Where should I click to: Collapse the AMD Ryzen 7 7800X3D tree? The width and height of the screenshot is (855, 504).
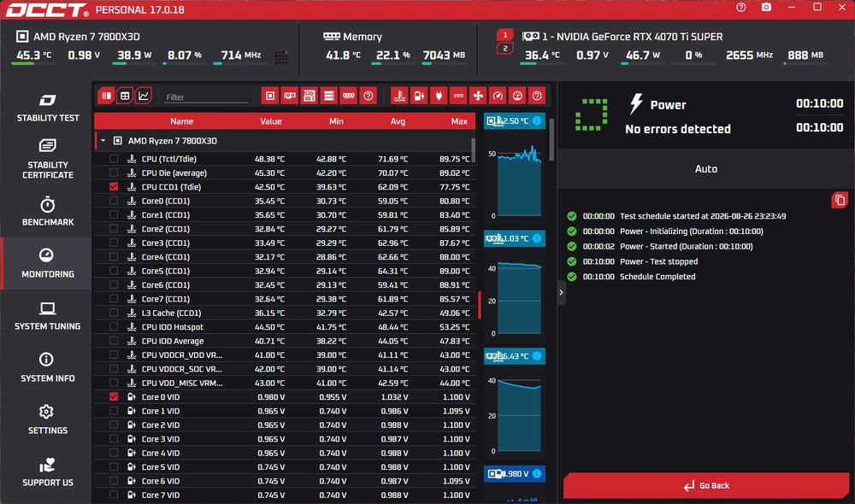103,141
